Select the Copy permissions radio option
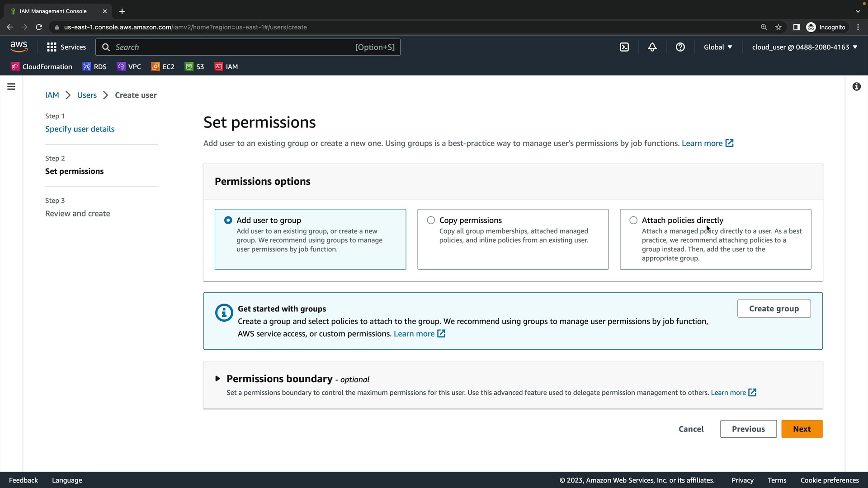The image size is (868, 488). pos(431,220)
